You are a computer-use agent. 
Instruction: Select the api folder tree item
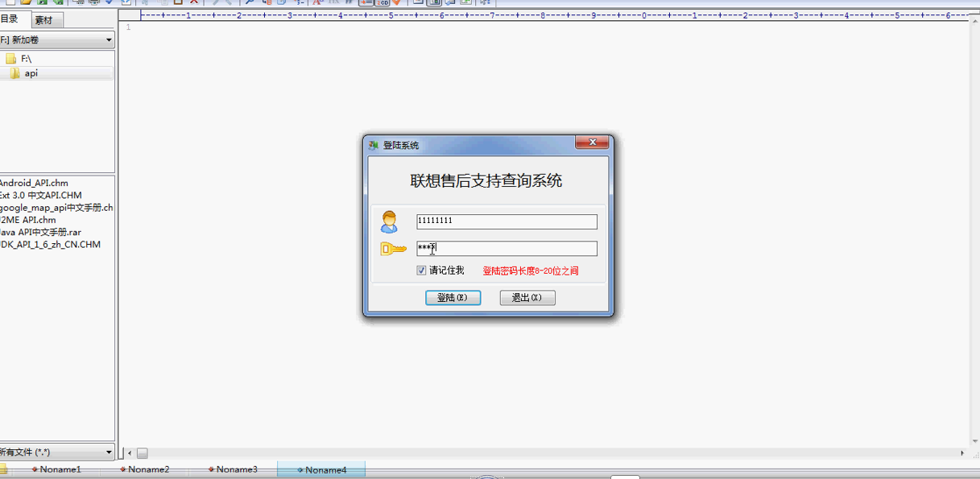31,73
